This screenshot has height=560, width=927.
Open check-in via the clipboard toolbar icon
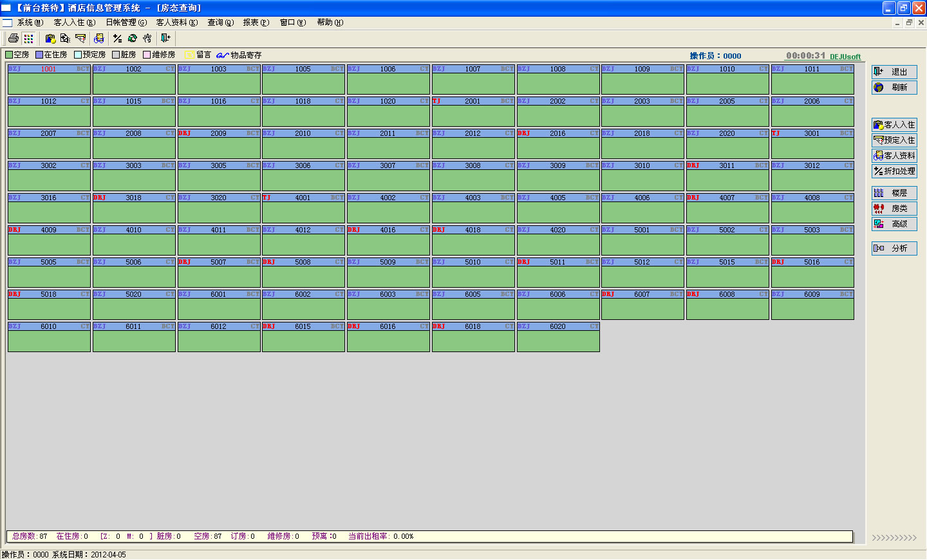click(x=50, y=39)
